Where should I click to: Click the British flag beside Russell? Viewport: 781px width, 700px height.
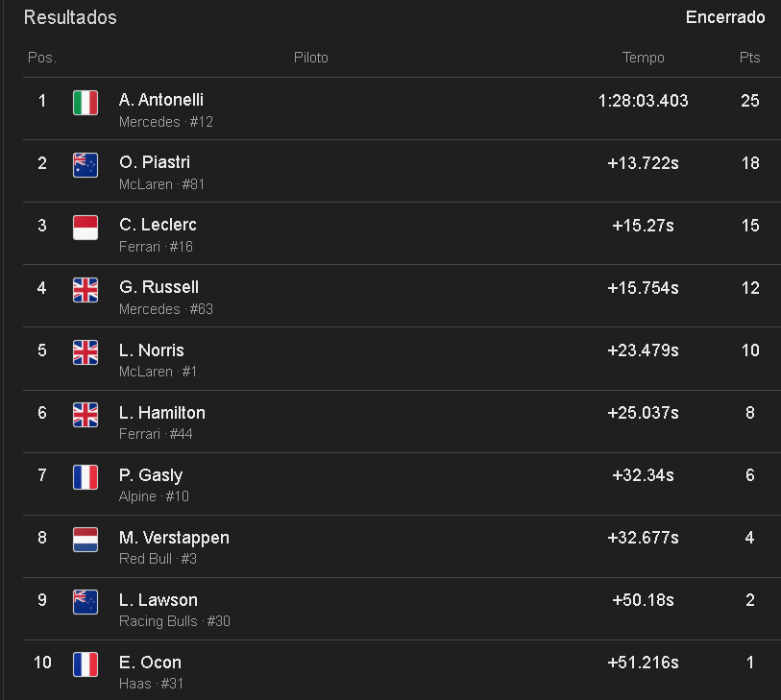point(85,290)
